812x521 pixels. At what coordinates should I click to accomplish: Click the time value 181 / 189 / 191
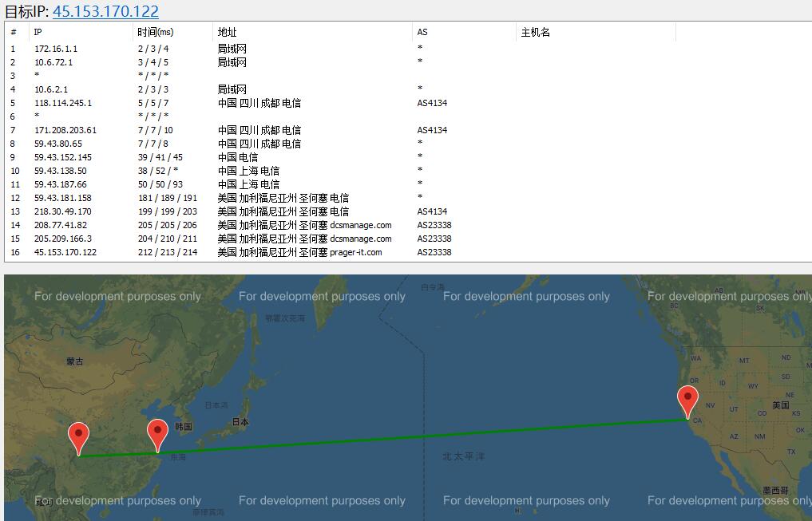click(x=167, y=198)
